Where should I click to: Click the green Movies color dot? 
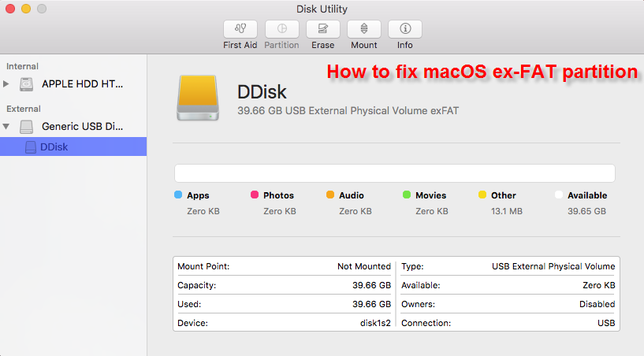click(407, 195)
